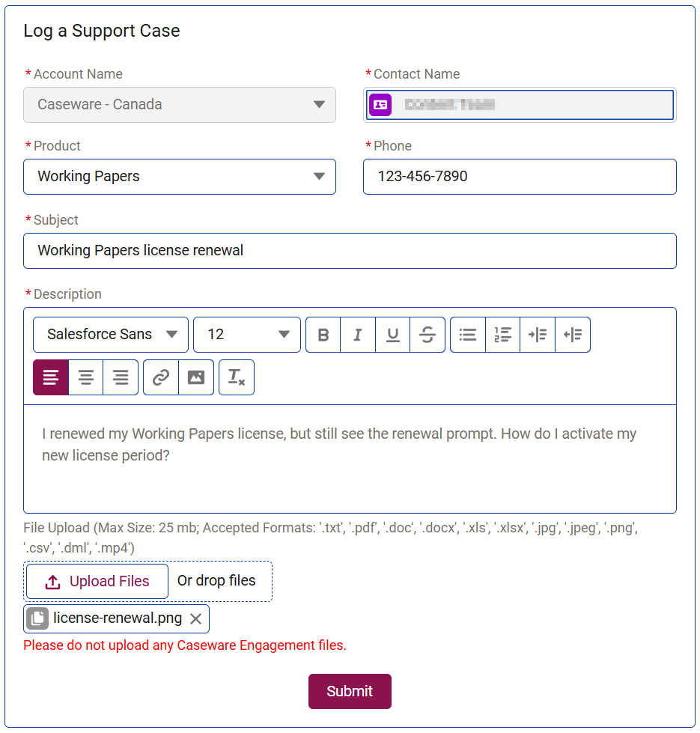Remove the license-renewal.png attachment

pos(195,618)
